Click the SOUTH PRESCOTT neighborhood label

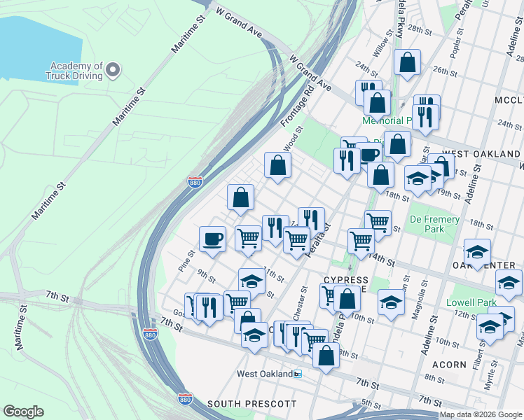point(252,404)
